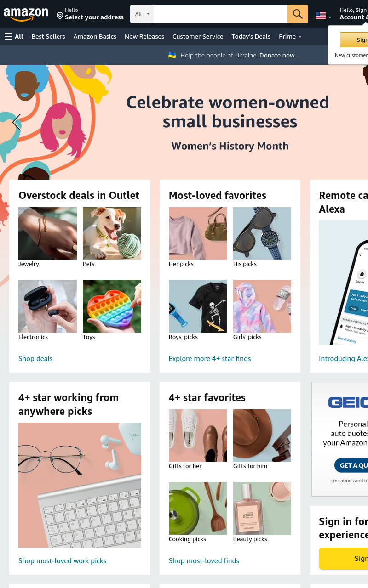368x588 pixels.
Task: Focus the Amazon search text field
Action: [221, 14]
